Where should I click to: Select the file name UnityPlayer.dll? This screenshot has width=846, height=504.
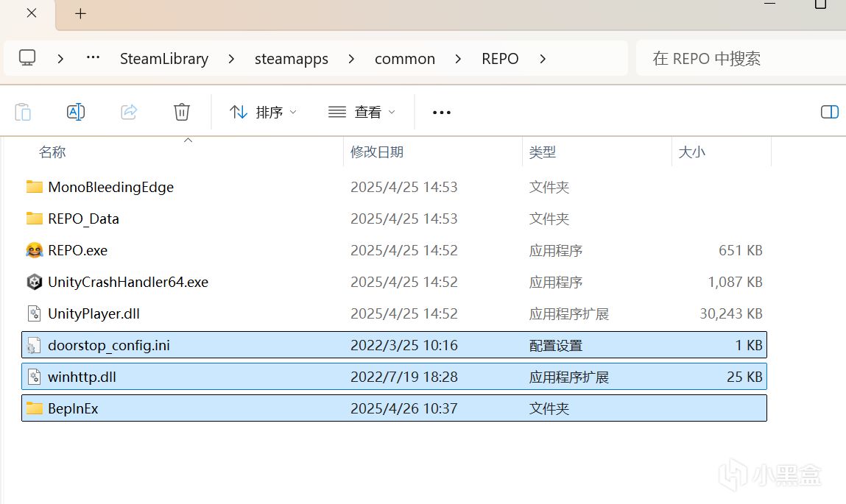(x=94, y=313)
